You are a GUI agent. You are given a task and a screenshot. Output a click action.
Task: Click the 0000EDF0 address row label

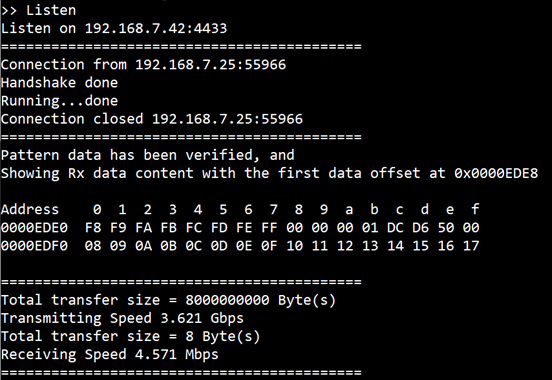(34, 246)
